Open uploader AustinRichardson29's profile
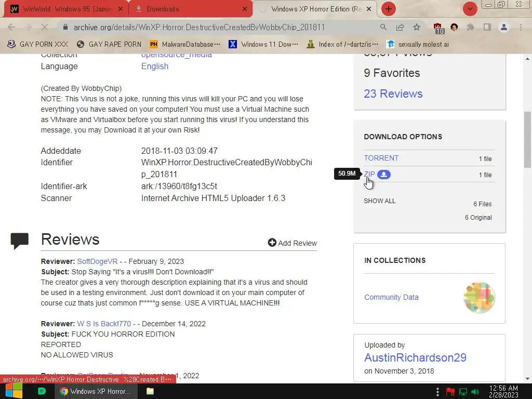 coord(415,357)
